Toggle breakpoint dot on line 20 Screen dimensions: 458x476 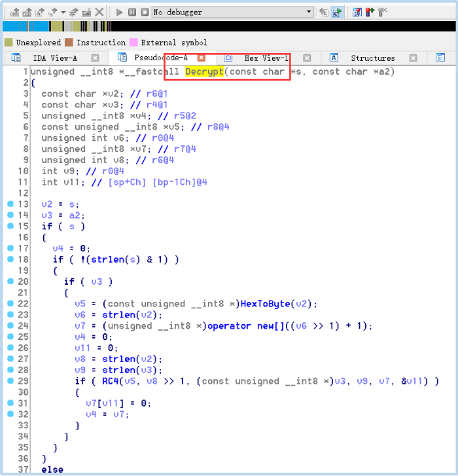coord(10,281)
